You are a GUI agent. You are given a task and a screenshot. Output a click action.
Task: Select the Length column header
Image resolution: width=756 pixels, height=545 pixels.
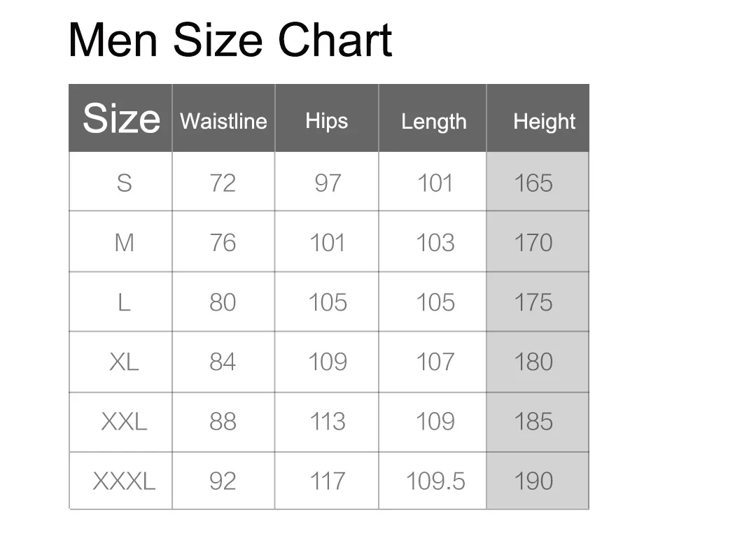pyautogui.click(x=434, y=122)
